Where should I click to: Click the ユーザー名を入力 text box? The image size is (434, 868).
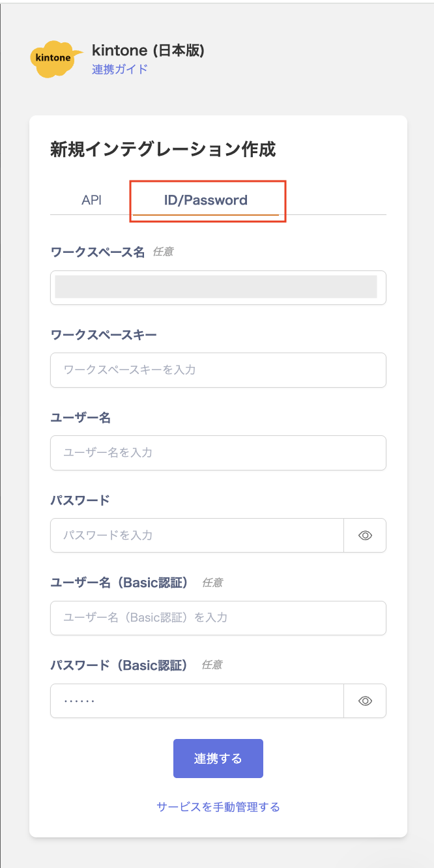pyautogui.click(x=218, y=452)
